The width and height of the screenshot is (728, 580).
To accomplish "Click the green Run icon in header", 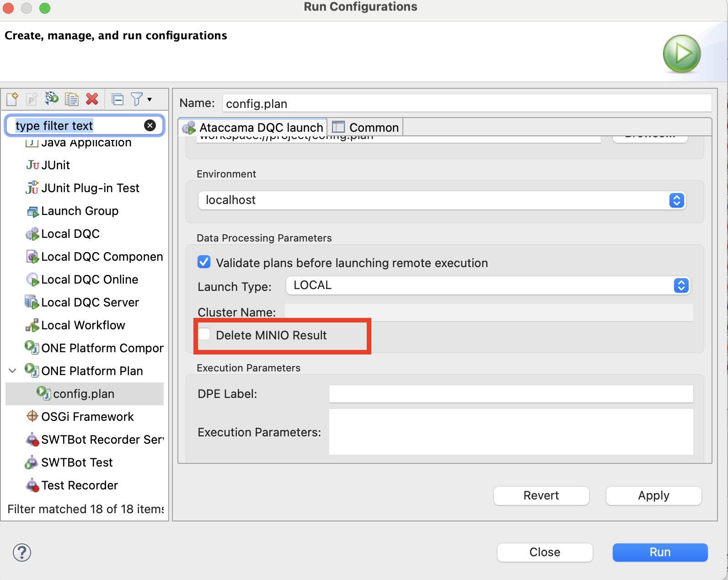I will (681, 54).
